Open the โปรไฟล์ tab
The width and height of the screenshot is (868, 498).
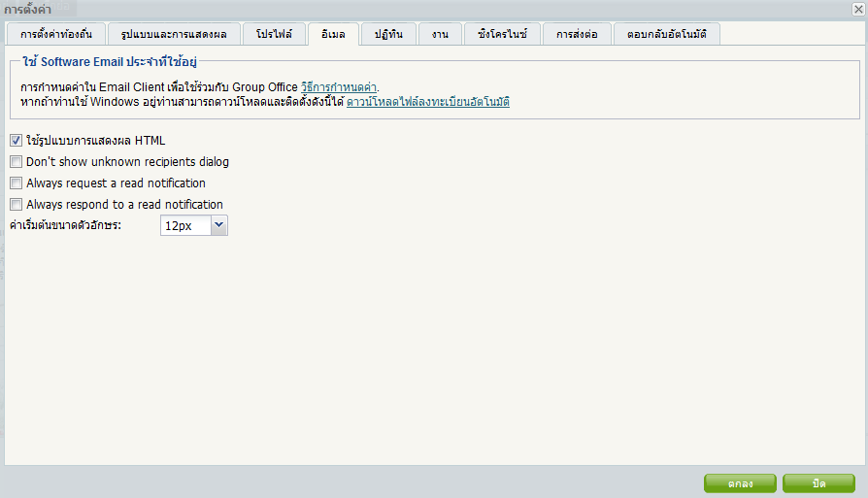tap(274, 34)
